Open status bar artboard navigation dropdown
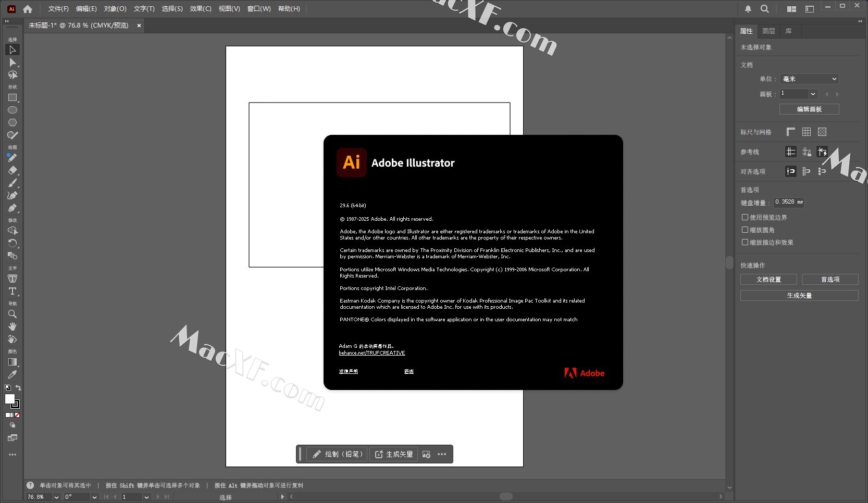Viewport: 868px width, 503px height. [x=146, y=497]
